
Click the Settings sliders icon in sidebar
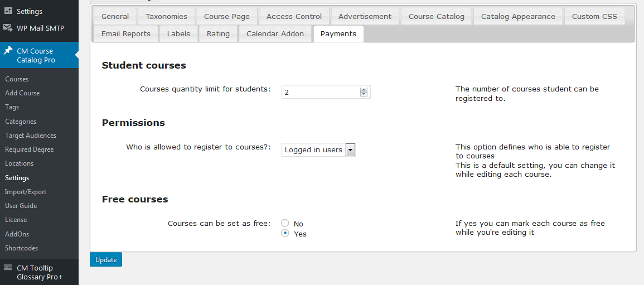point(8,11)
